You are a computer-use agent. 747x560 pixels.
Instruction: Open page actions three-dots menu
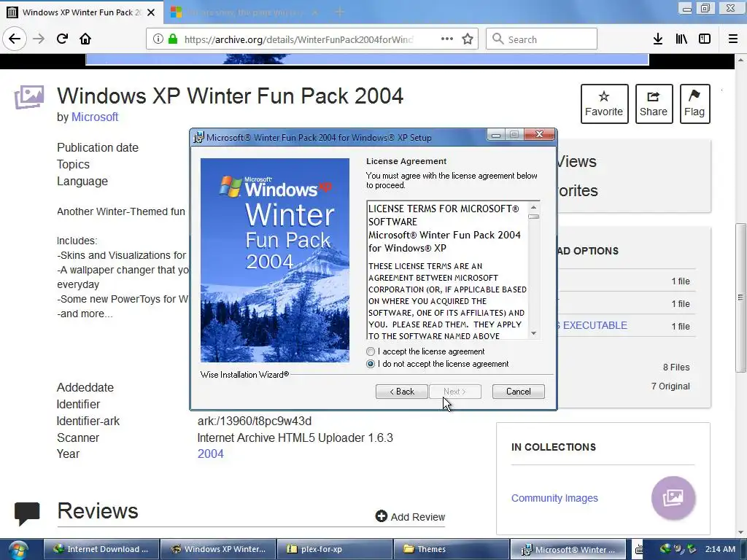[447, 39]
